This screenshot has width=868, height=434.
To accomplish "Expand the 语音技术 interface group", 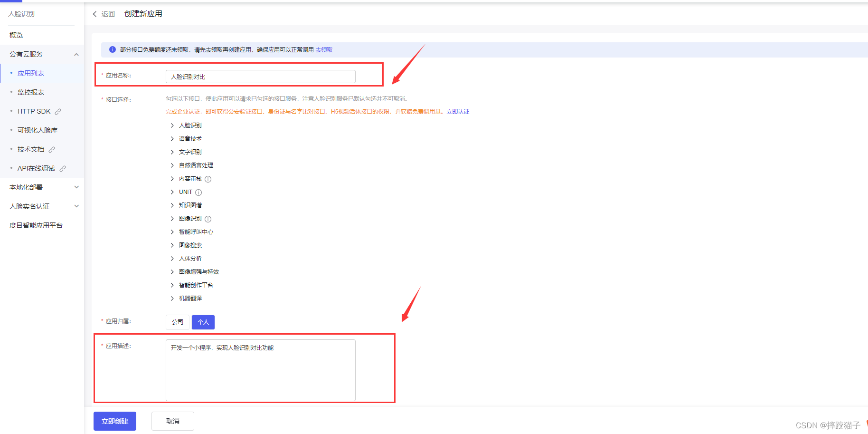I will [x=172, y=139].
